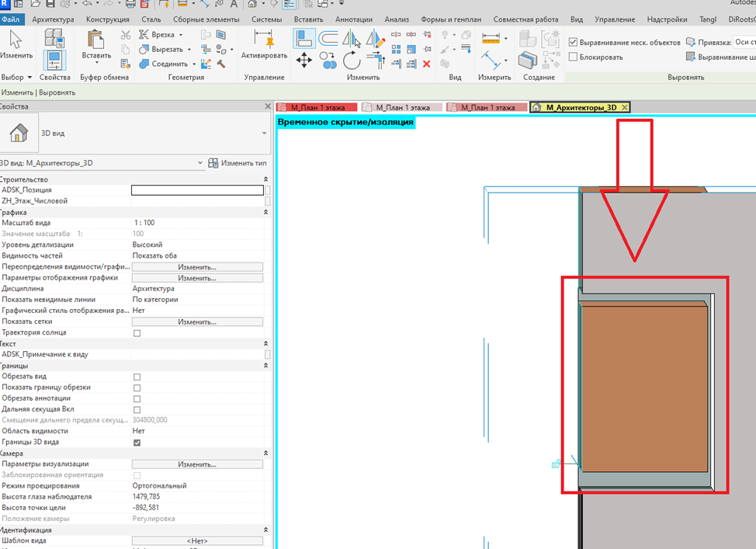
Task: Toggle Выравнивание неск. объектов checkbox
Action: [574, 42]
